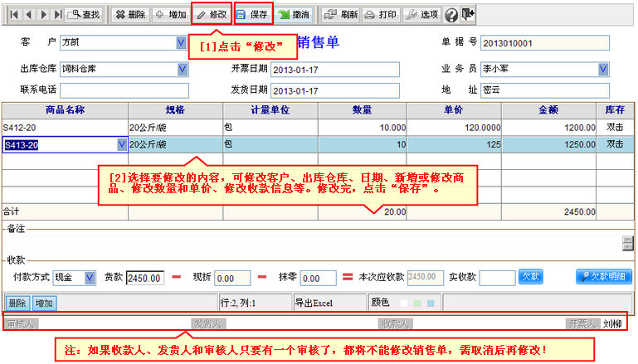The image size is (638, 364).
Task: Pick the light blue color swatch
Action: (430, 303)
